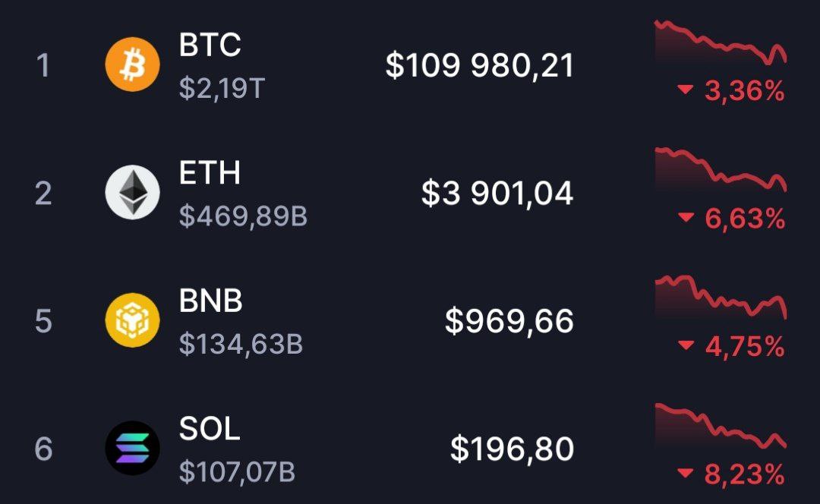View the Ethereum sparkline price chart

[x=720, y=170]
